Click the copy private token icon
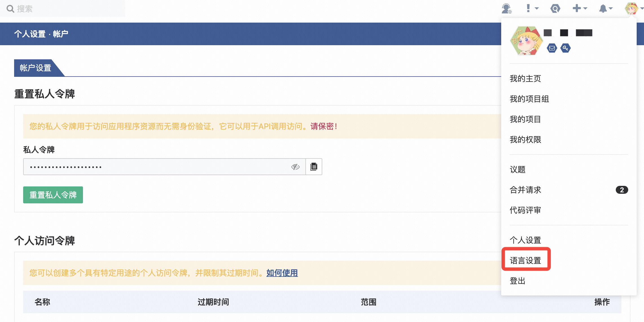644x322 pixels. [314, 167]
